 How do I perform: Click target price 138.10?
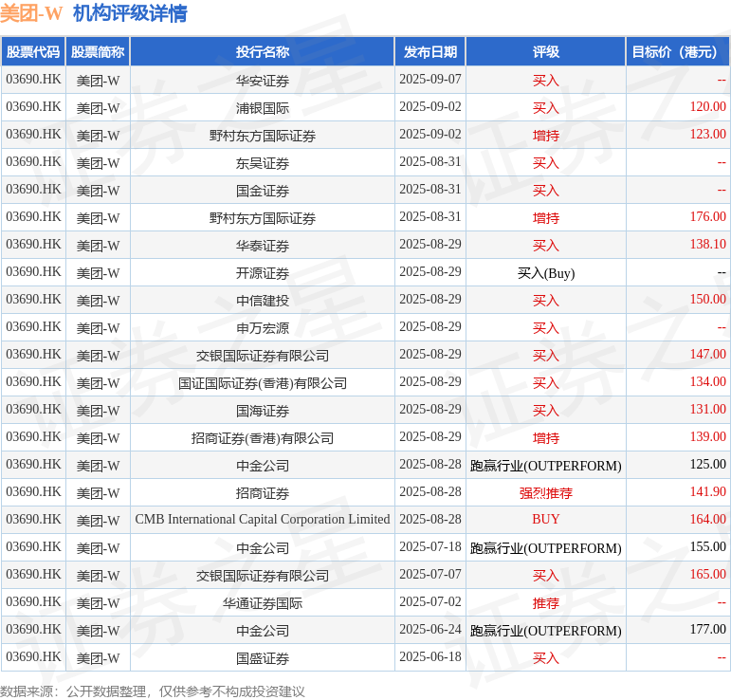707,245
